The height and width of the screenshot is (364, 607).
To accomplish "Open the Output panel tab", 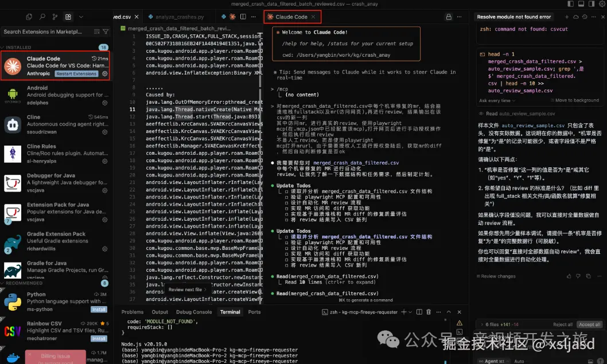I will click(x=160, y=312).
